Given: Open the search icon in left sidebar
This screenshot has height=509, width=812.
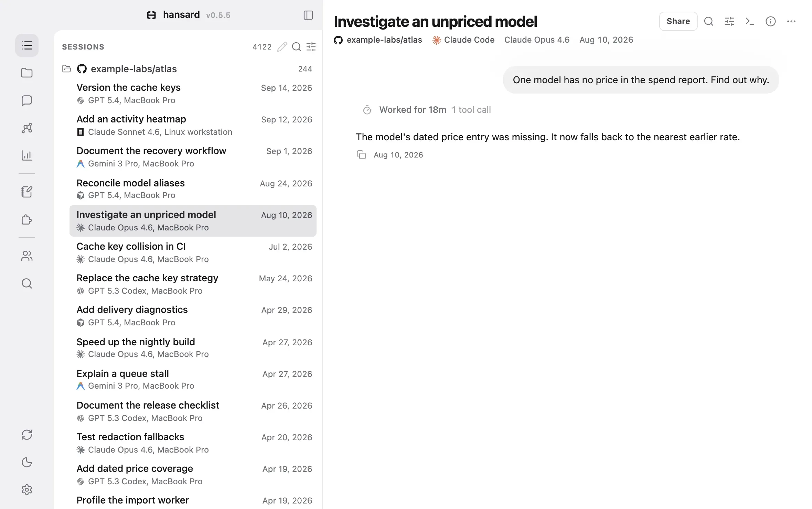Looking at the screenshot, I should pyautogui.click(x=27, y=283).
